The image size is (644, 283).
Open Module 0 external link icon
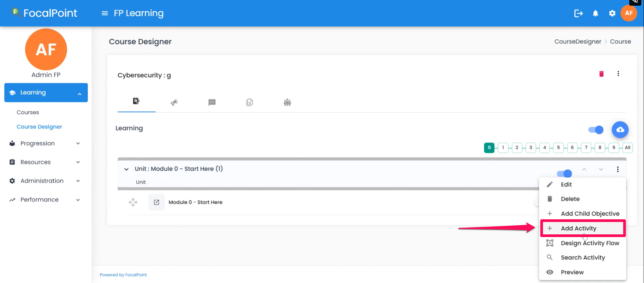tap(156, 202)
